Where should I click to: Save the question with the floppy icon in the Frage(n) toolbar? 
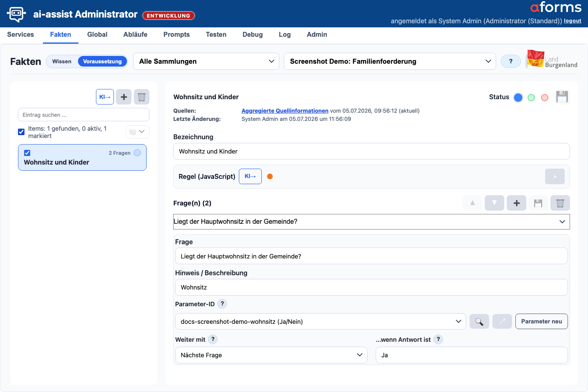click(x=538, y=203)
